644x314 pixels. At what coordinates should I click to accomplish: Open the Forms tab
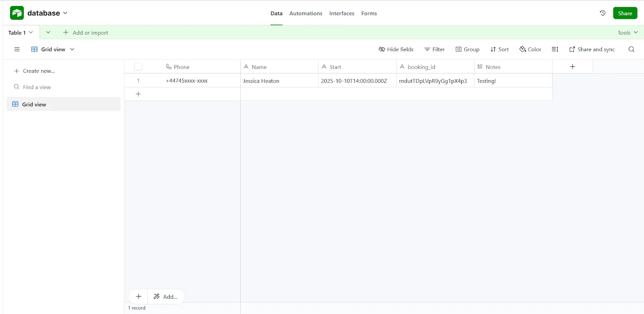[369, 13]
